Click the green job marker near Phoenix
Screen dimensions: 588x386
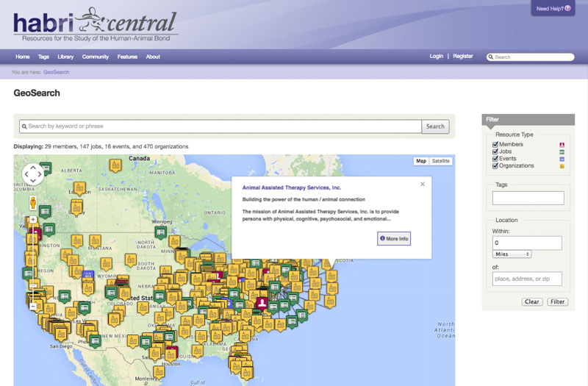click(96, 341)
